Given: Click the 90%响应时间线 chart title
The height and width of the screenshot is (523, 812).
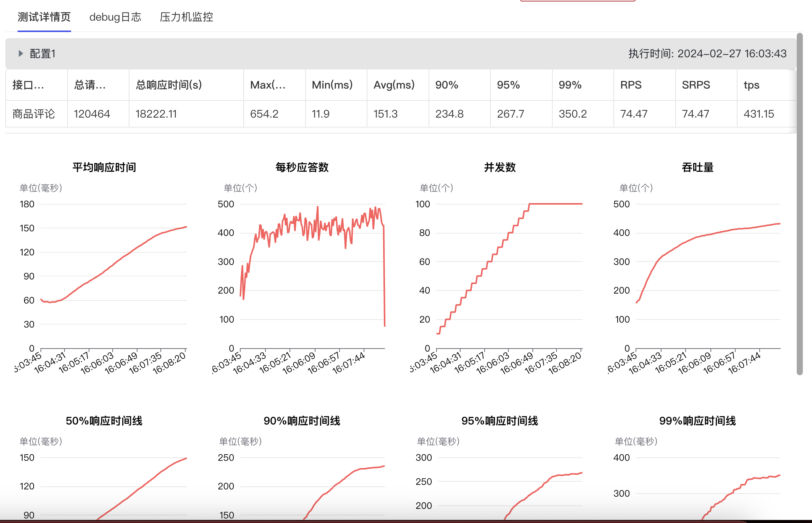Looking at the screenshot, I should [x=302, y=421].
